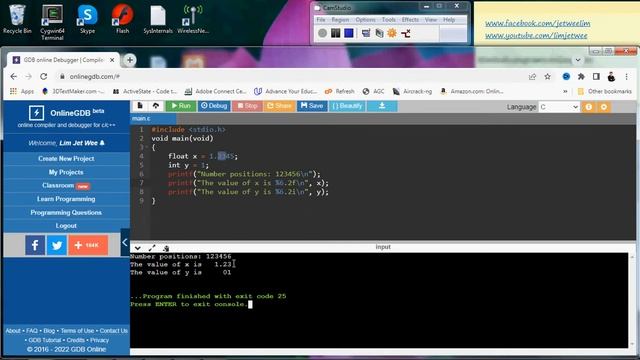Open a new browser tab with the plus button
This screenshot has width=640, height=360.
click(130, 60)
